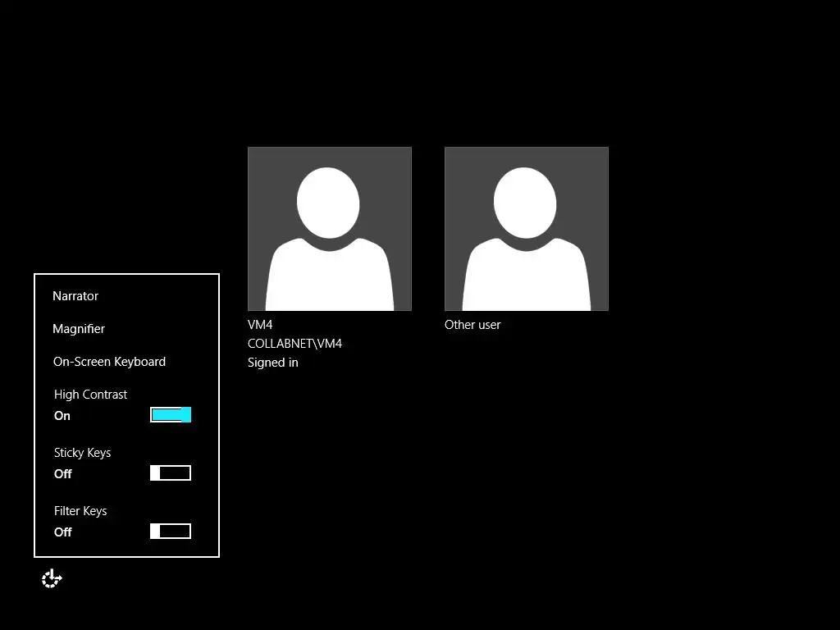
Task: Click the Other user label
Action: [472, 325]
